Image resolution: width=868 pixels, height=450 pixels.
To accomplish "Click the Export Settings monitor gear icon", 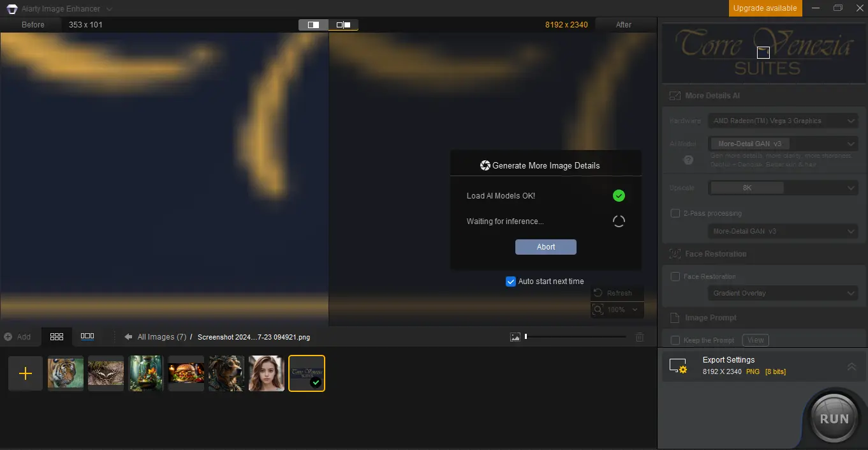I will (677, 366).
